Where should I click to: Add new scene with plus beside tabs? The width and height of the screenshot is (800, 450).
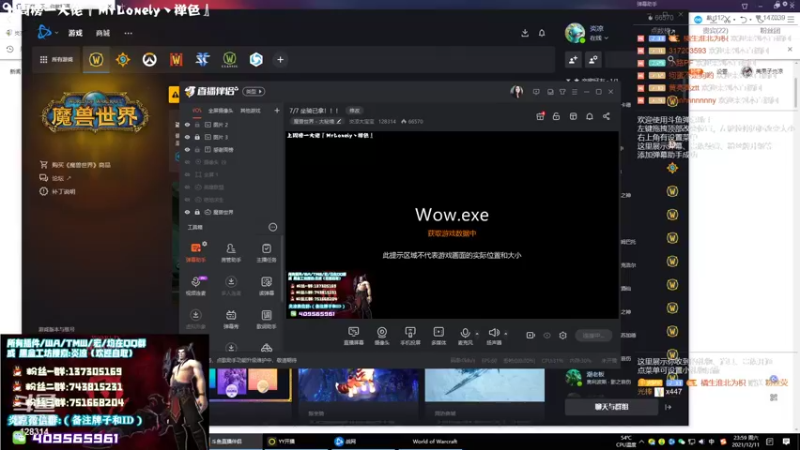click(x=277, y=111)
